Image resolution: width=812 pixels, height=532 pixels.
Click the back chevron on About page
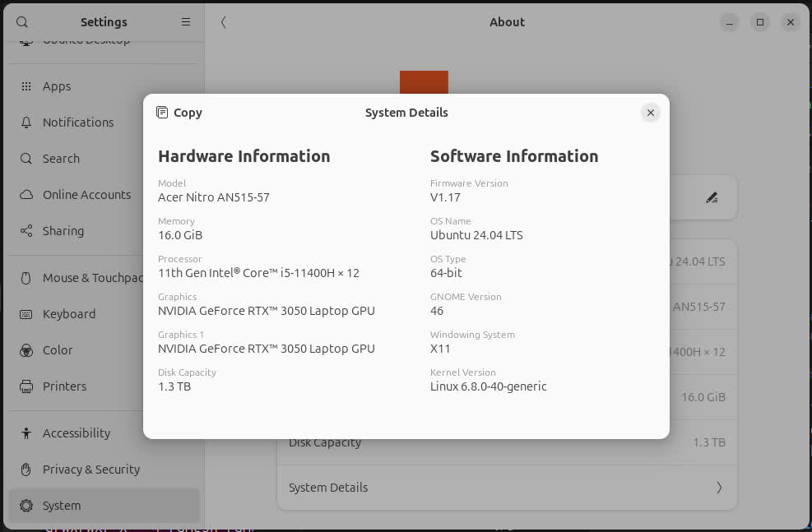pyautogui.click(x=223, y=22)
